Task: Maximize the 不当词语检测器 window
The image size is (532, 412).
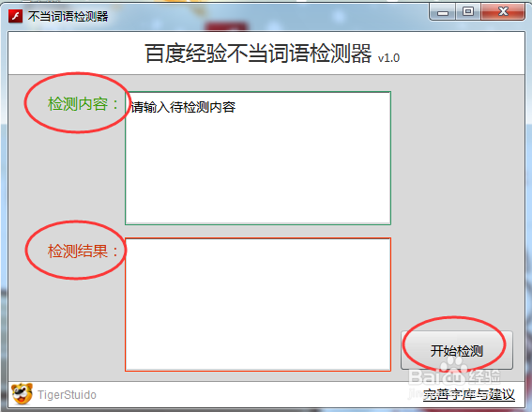Action: (x=468, y=12)
